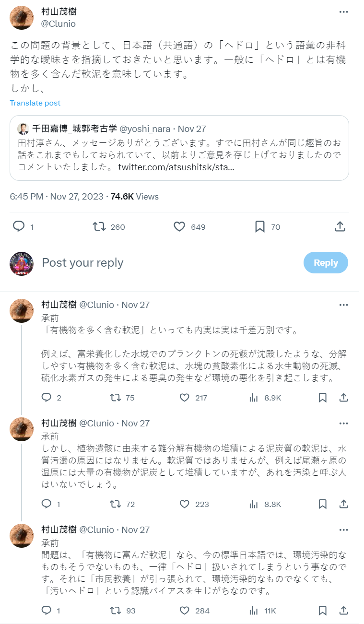The height and width of the screenshot is (624, 364).
Task: Repost the main tweet with 260 reposts
Action: [x=99, y=227]
